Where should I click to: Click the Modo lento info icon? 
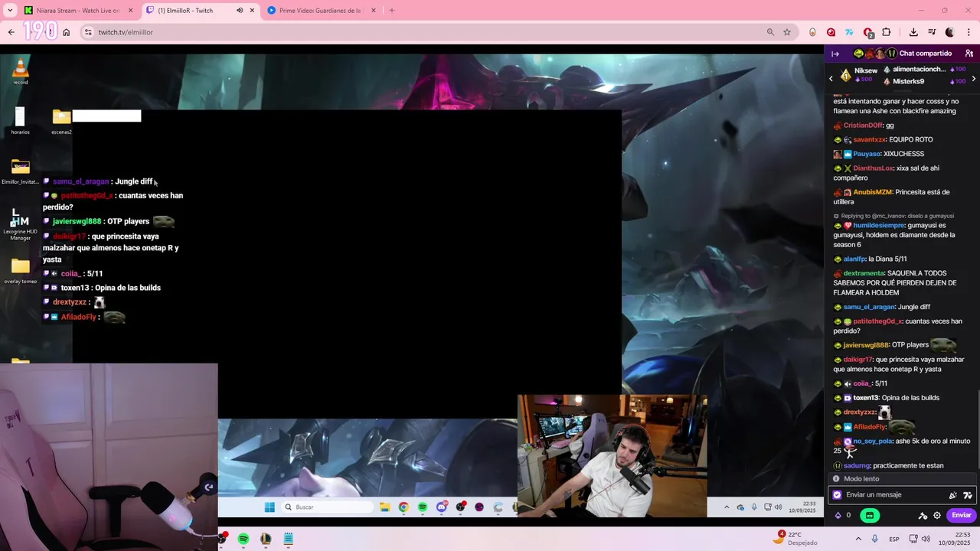[x=836, y=479]
